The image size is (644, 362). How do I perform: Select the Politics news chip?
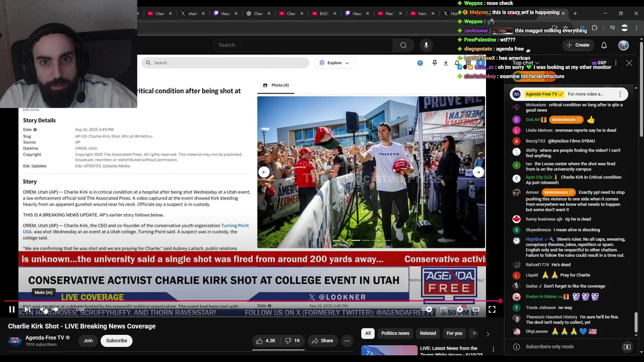(395, 333)
